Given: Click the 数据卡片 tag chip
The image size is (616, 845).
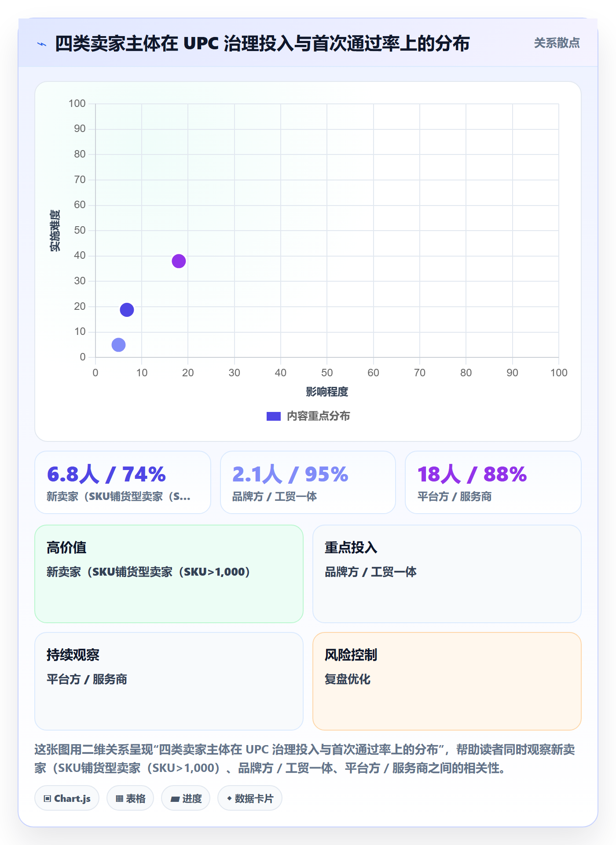Looking at the screenshot, I should click(x=250, y=798).
